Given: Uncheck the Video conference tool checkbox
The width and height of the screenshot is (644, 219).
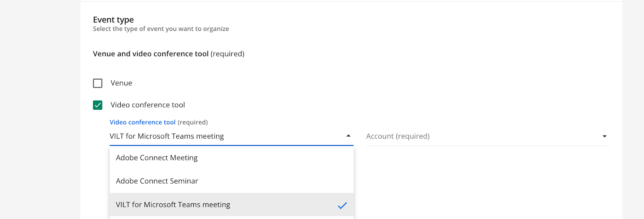Looking at the screenshot, I should click(x=97, y=105).
